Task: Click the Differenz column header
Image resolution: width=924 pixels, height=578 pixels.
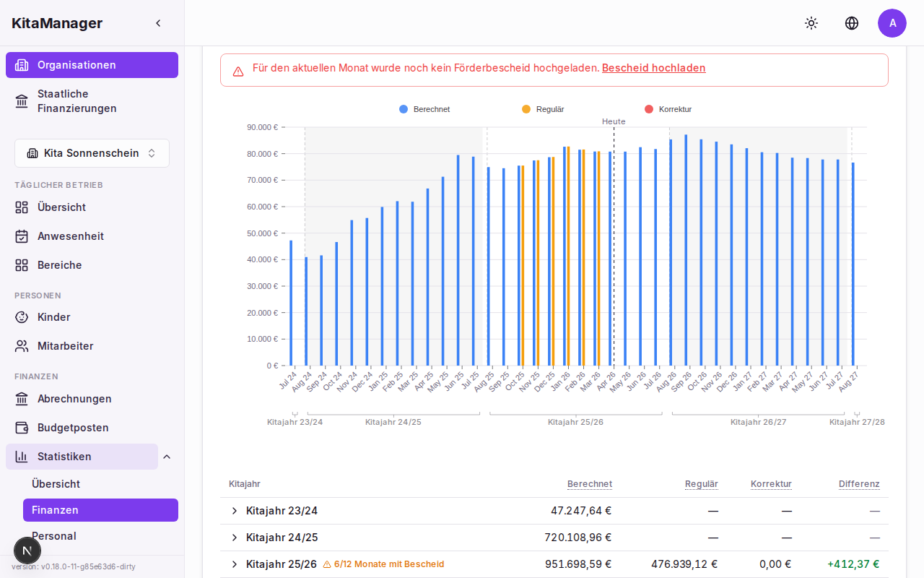Action: [x=858, y=484]
